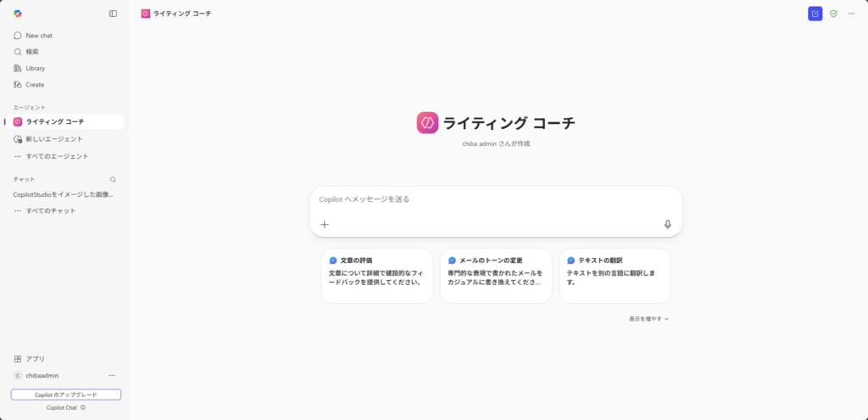868x420 pixels.
Task: Open the top-right three-dots more menu
Action: [852, 14]
